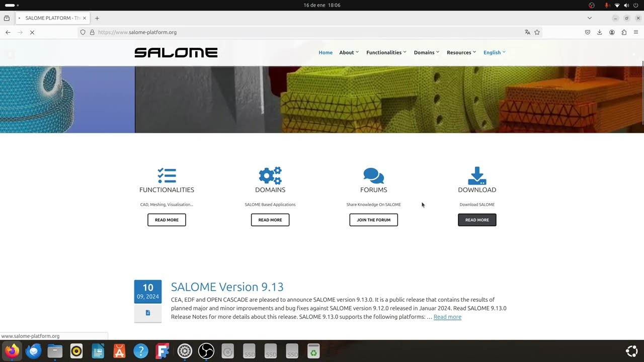This screenshot has height=362, width=644.
Task: Open the SALOME Version 9.13 headline
Action: [x=227, y=287]
